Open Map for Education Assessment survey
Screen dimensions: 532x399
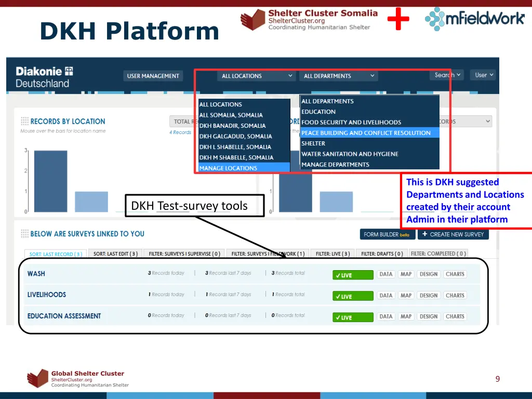406,316
